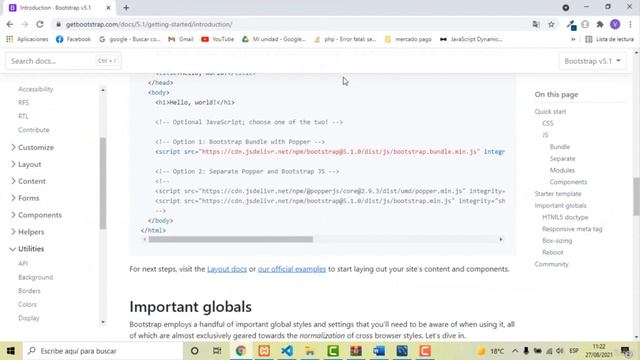Expand the Helpers sidebar section
640x360 pixels.
27,232
